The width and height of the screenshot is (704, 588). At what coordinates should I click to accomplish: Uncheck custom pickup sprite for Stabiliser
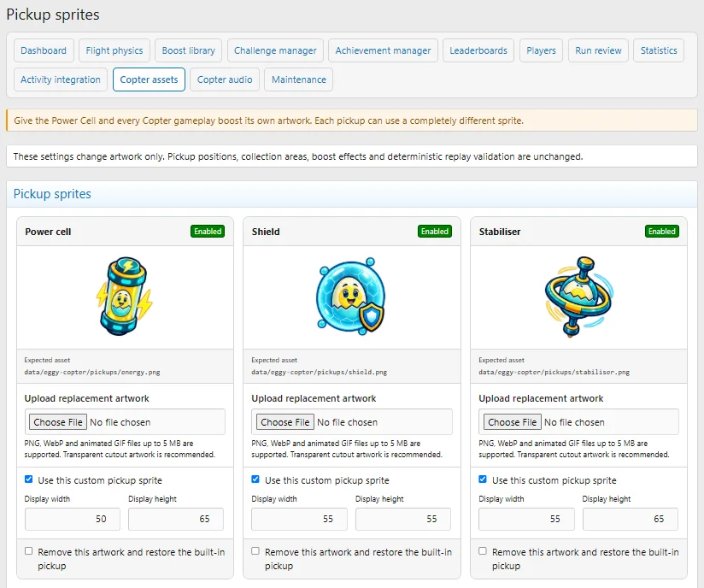[x=483, y=479]
